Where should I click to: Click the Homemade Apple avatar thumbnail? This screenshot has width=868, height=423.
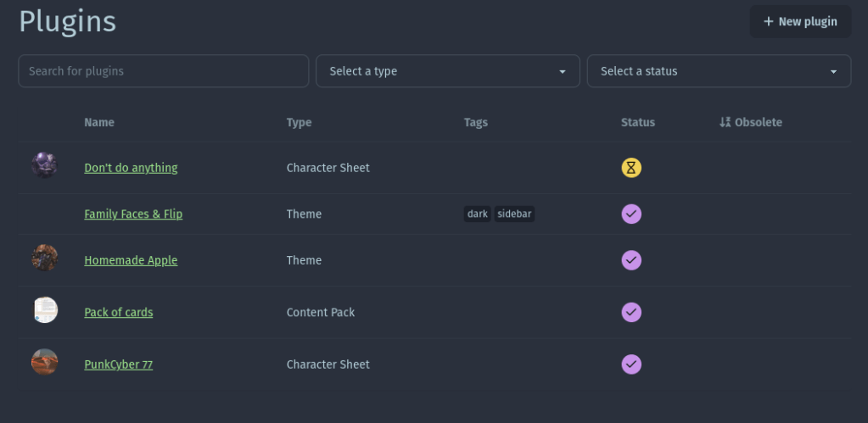coord(44,258)
